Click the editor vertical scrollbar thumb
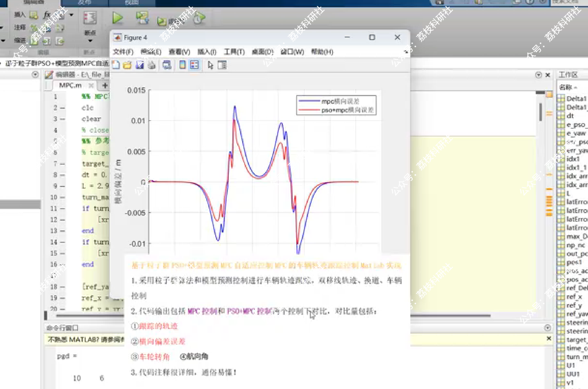The image size is (588, 389). (540, 112)
